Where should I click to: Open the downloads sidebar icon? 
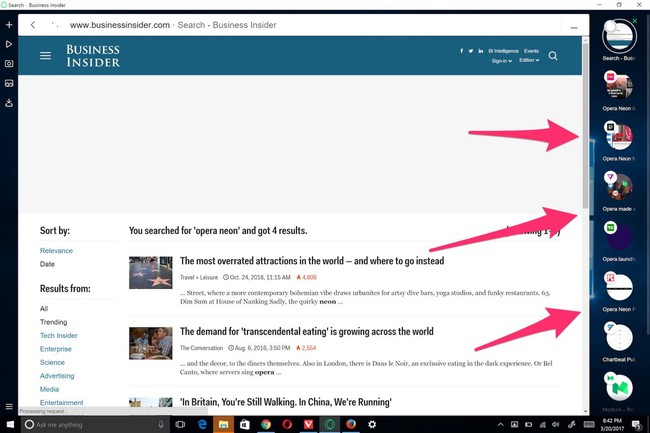pos(9,103)
